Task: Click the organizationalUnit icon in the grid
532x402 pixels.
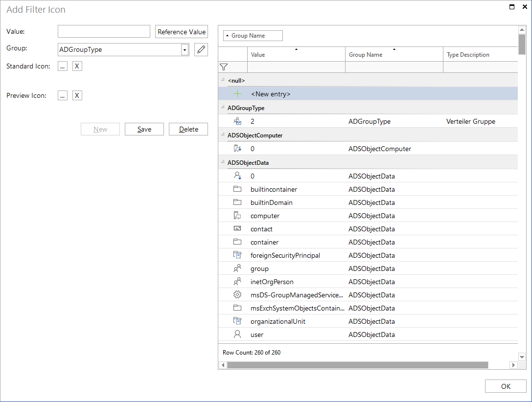Action: pos(237,321)
